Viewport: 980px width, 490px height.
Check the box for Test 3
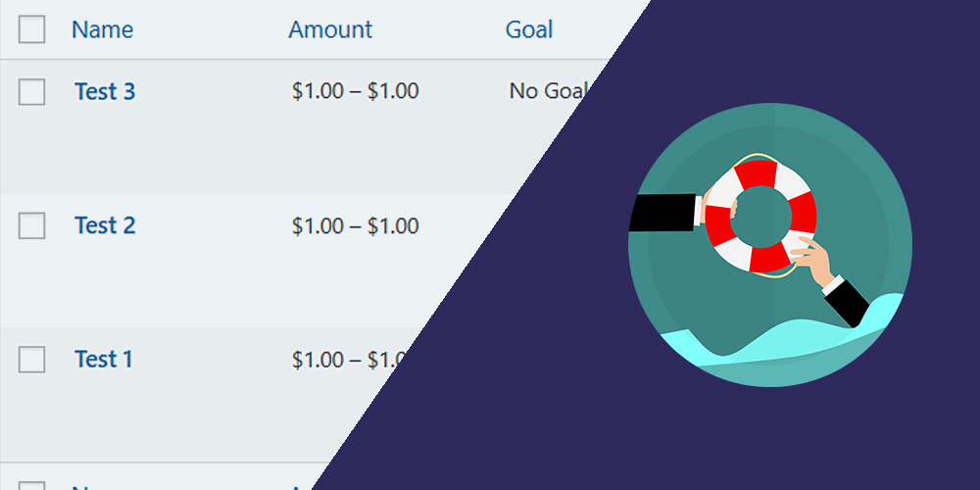coord(32,92)
